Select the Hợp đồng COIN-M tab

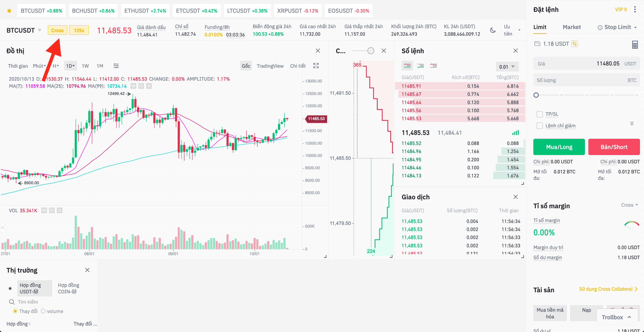pyautogui.click(x=69, y=288)
